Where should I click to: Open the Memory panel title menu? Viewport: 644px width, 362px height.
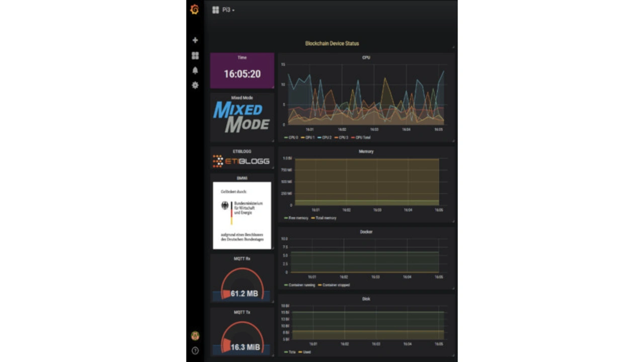366,151
